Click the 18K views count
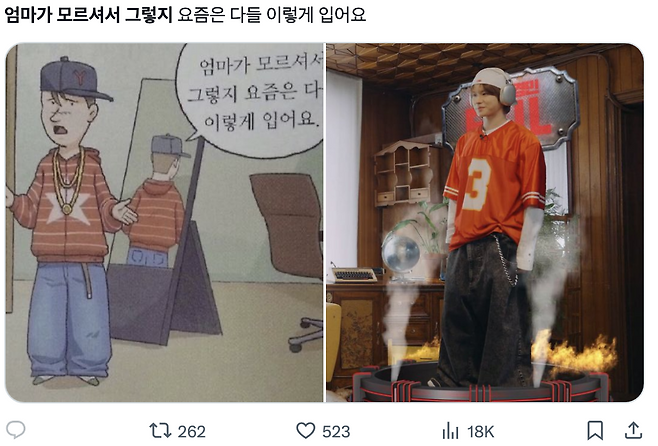The height and width of the screenshot is (446, 658). coord(480,431)
